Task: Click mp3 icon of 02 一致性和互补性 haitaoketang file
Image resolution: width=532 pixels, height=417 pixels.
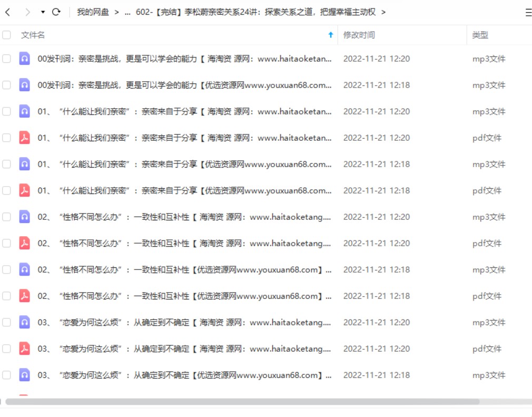Action: click(24, 217)
